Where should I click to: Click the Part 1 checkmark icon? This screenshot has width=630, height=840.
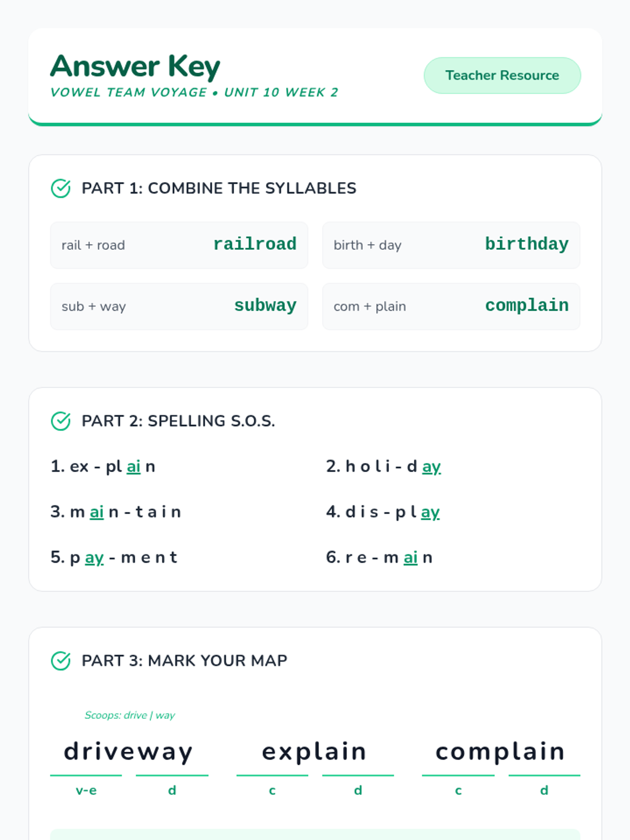[61, 188]
